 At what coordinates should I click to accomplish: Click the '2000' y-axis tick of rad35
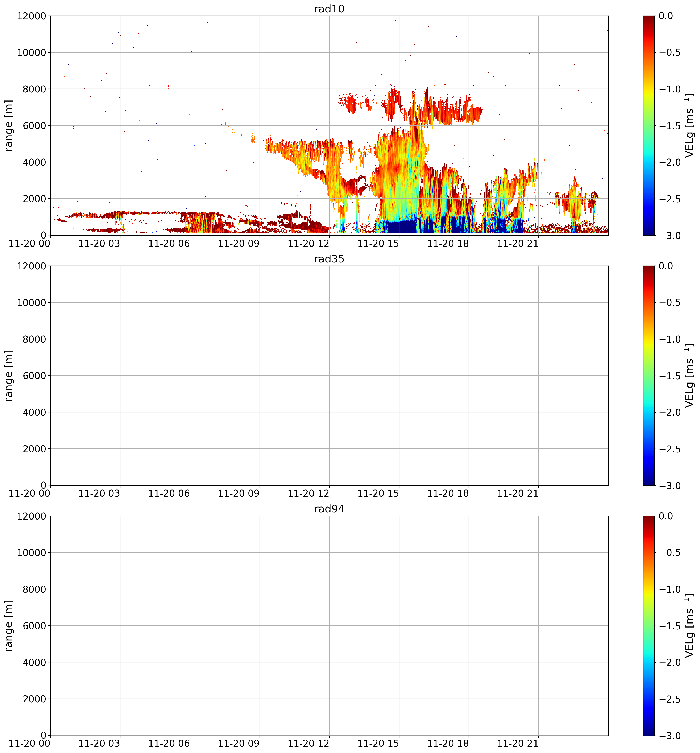[x=34, y=449]
